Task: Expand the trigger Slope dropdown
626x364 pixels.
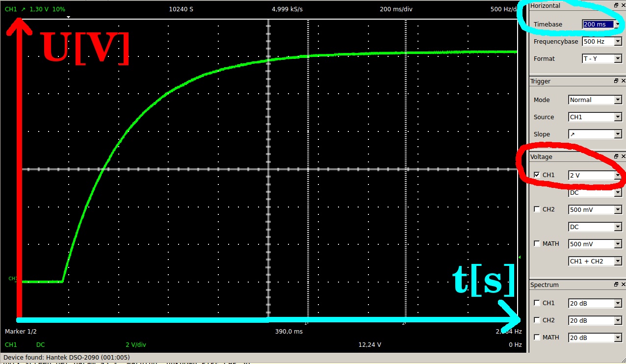Action: coord(595,134)
